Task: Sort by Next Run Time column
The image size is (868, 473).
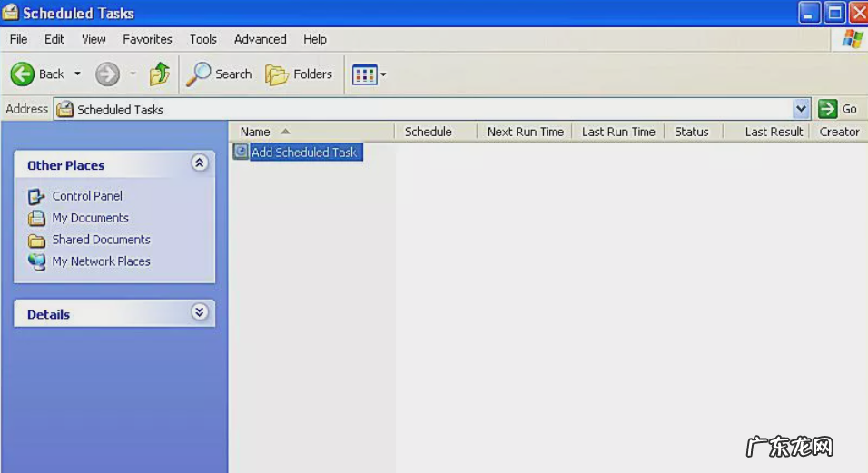Action: pos(525,132)
